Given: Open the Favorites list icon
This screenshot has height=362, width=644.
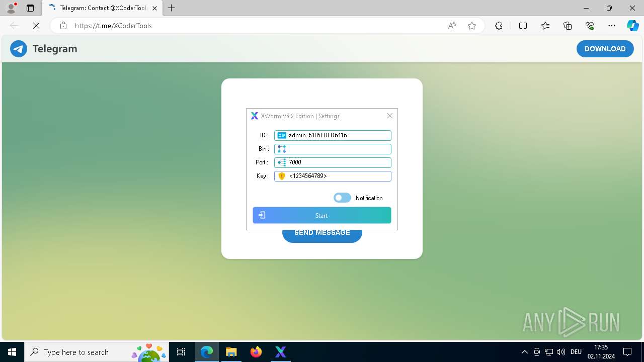Looking at the screenshot, I should pyautogui.click(x=545, y=26).
